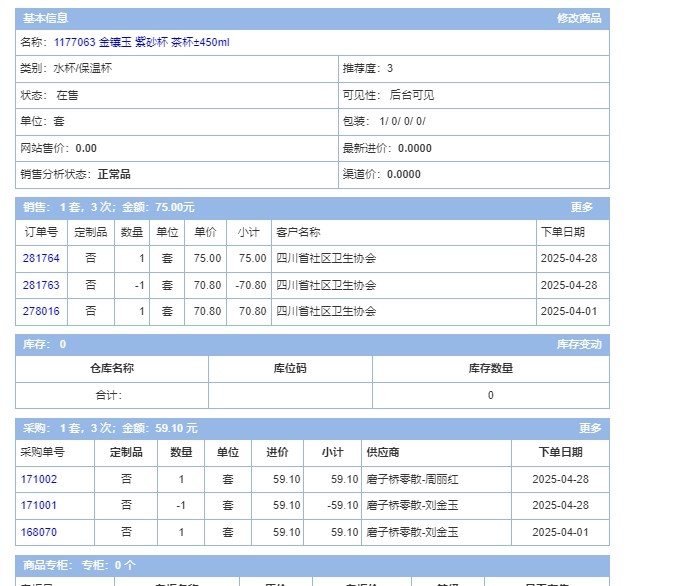The height and width of the screenshot is (586, 673).
Task: Click the 可见性 value 后台可见
Action: pos(412,95)
